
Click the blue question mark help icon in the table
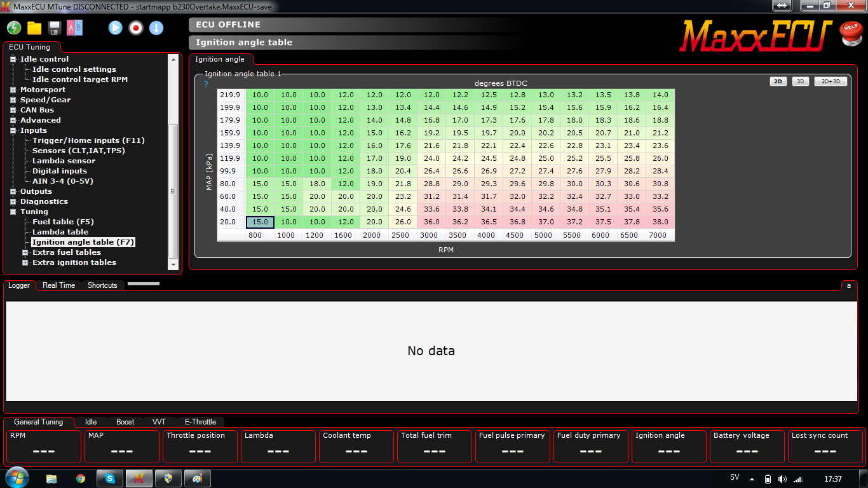(206, 84)
